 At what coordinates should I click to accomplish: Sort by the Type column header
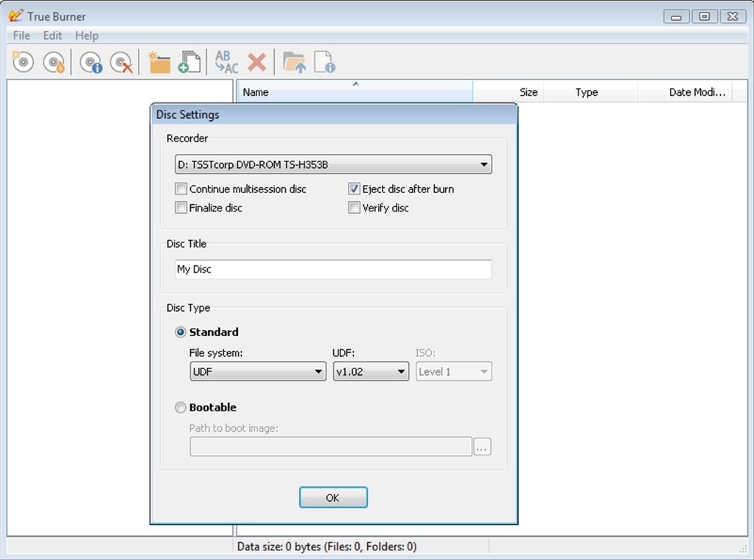click(590, 92)
